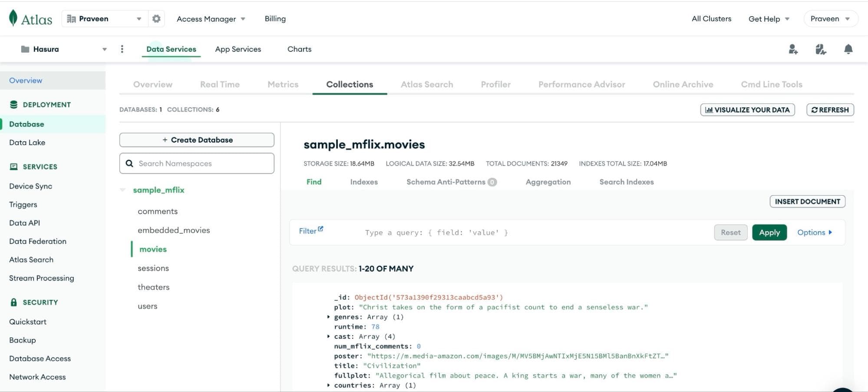868x392 pixels.
Task: Expand the genres array field
Action: pos(328,317)
